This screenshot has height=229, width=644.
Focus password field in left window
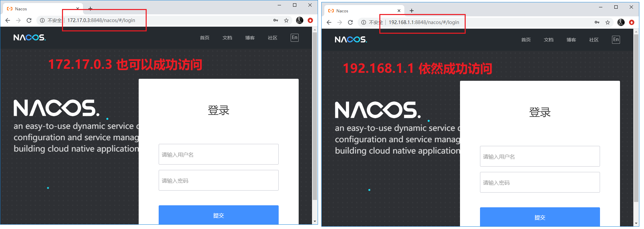pos(219,180)
